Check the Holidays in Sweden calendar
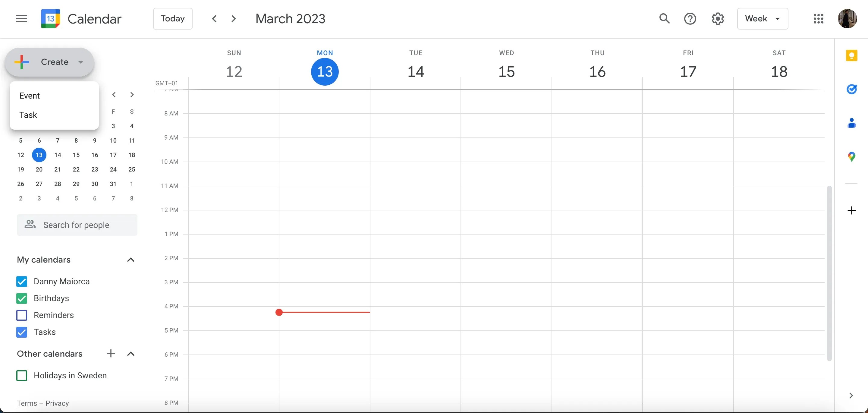868x413 pixels. [22, 376]
